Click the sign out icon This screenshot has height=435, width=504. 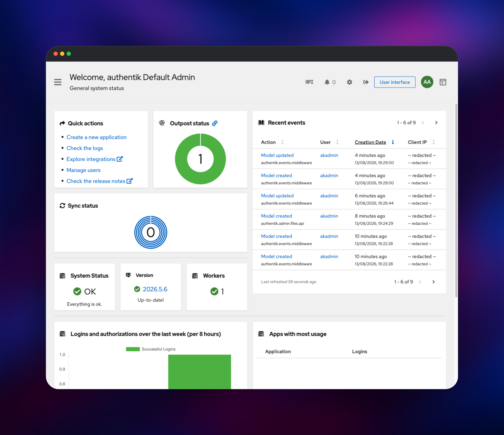pyautogui.click(x=366, y=82)
